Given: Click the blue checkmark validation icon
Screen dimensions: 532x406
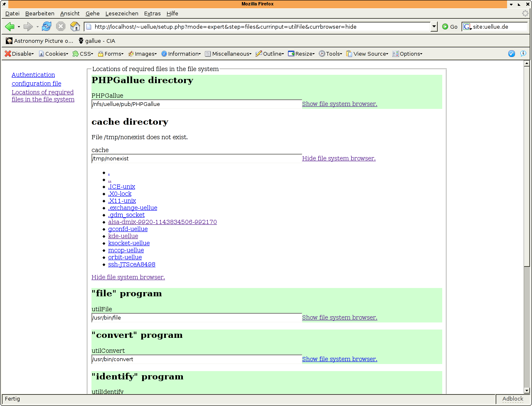Looking at the screenshot, I should point(512,54).
